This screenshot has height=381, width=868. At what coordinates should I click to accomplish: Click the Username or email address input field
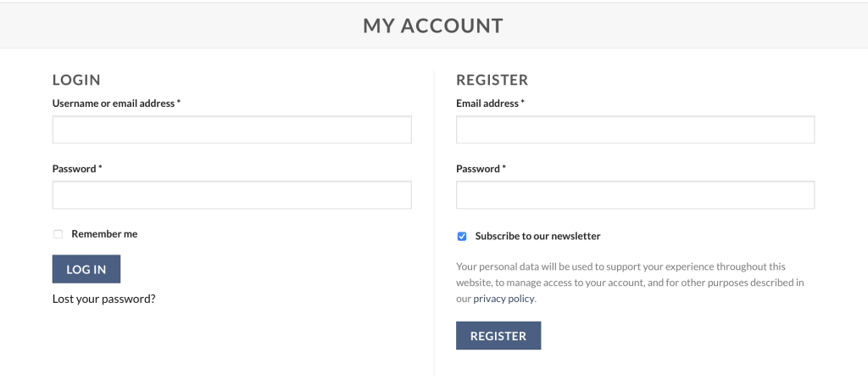point(231,130)
